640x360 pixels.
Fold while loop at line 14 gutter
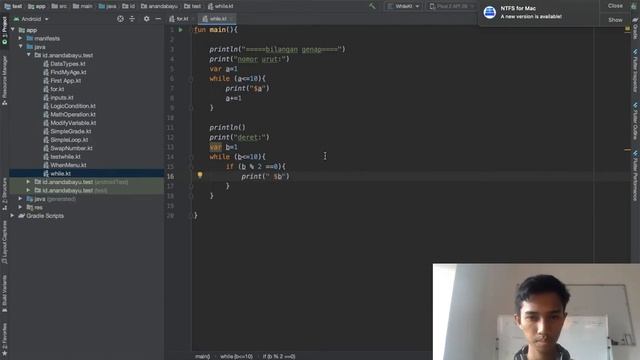point(191,157)
